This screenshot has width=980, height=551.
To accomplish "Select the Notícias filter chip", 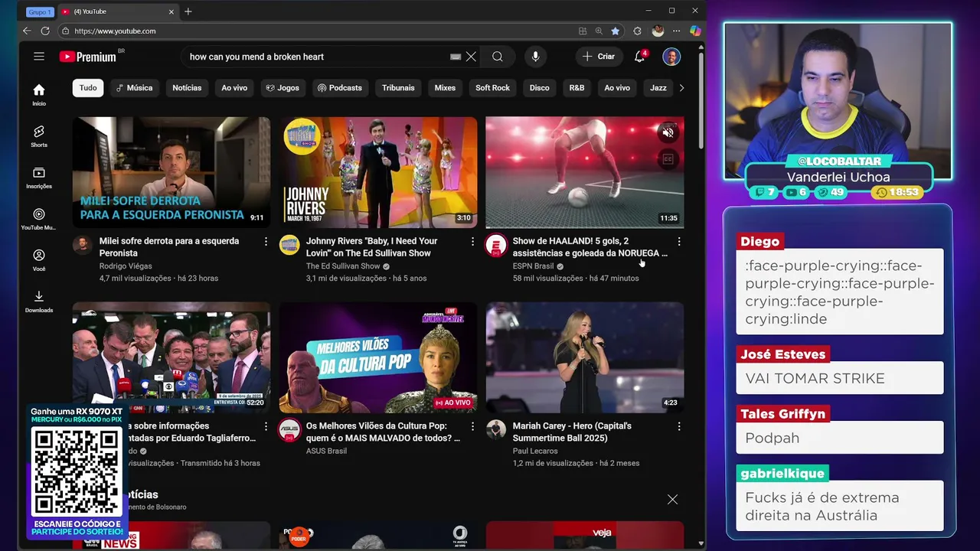I will (x=187, y=88).
